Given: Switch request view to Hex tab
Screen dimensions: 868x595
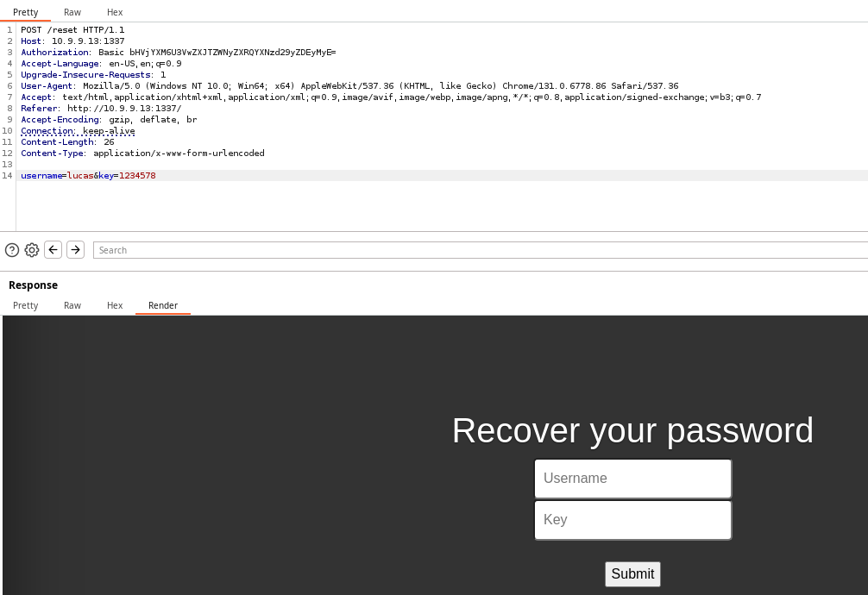Looking at the screenshot, I should click(115, 12).
